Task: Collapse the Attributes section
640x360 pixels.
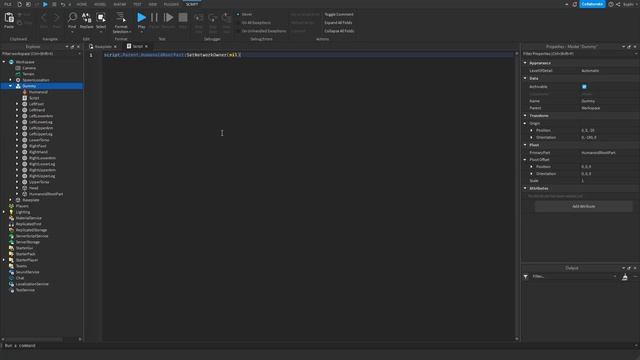Action: click(x=525, y=188)
